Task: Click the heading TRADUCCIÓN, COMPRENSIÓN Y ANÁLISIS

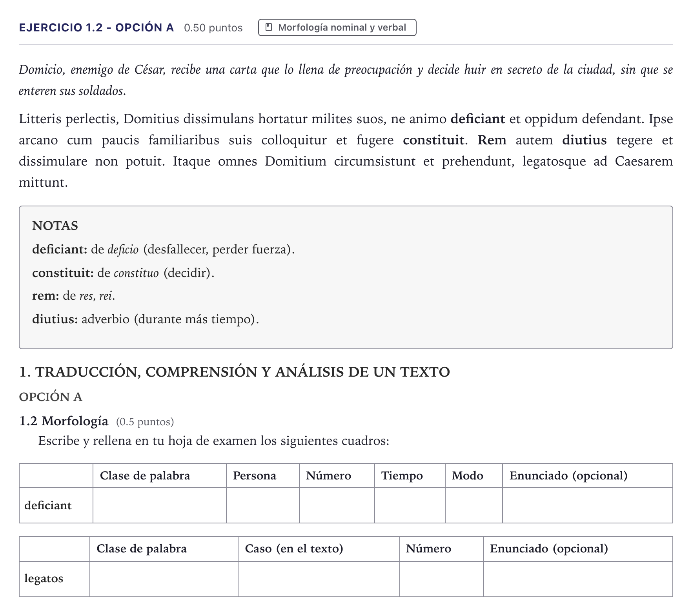Action: click(x=234, y=372)
